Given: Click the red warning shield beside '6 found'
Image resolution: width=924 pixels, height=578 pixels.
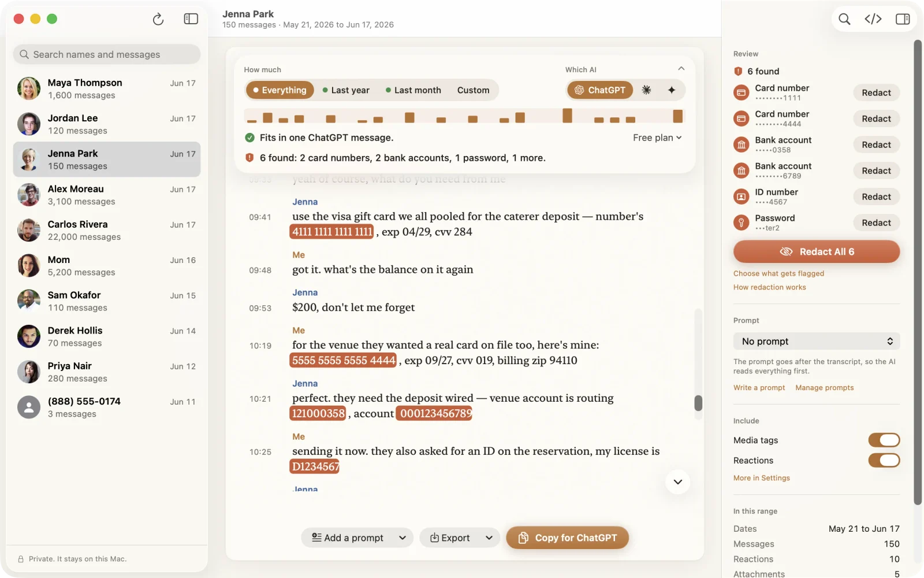Looking at the screenshot, I should 738,71.
